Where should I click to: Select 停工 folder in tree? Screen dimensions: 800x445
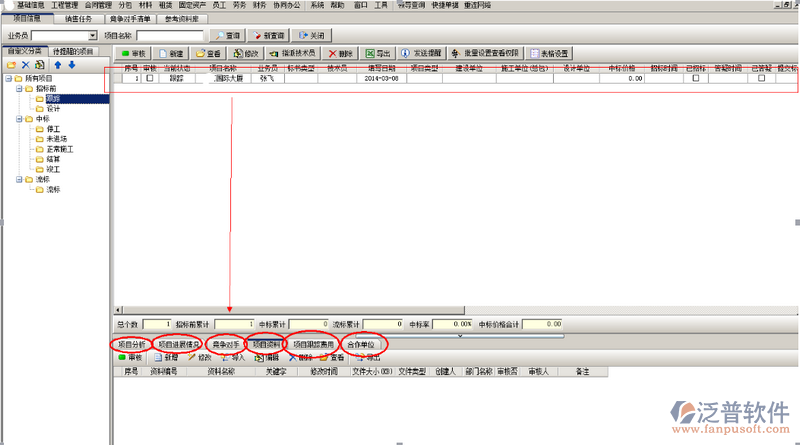tap(53, 129)
